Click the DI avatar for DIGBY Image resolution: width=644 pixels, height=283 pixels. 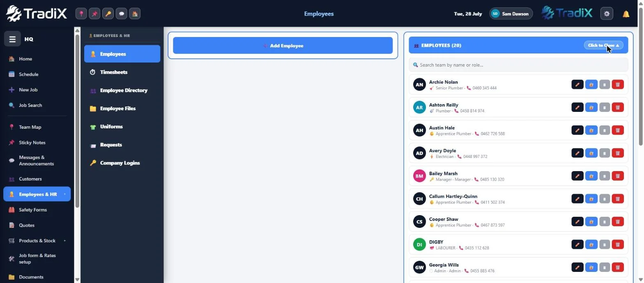[x=419, y=244]
